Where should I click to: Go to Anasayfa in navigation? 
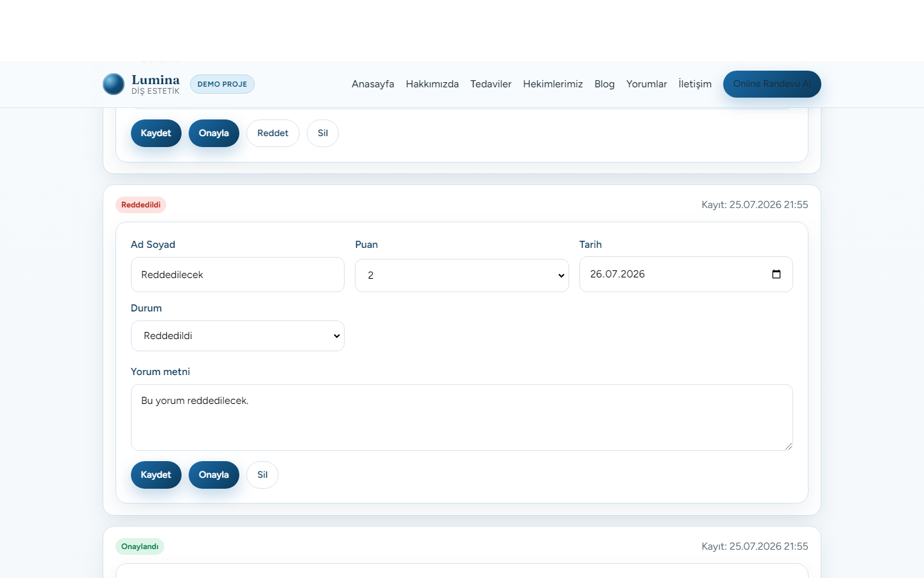pos(373,84)
